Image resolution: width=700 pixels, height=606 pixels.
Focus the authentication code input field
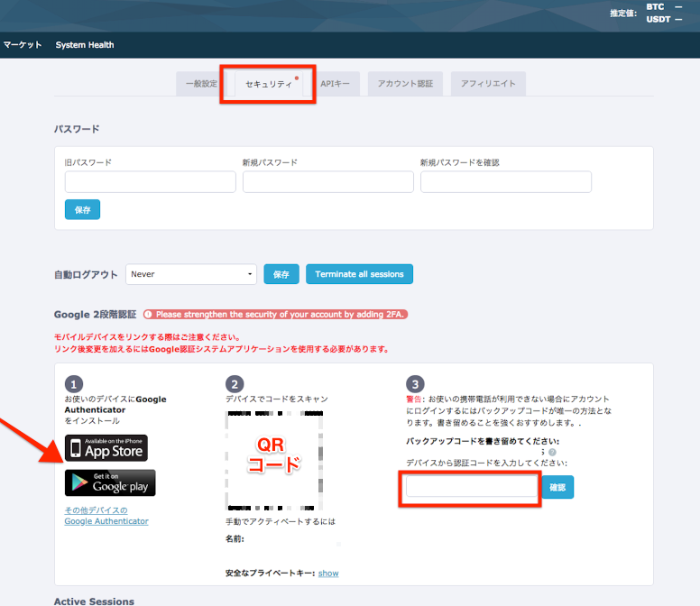[472, 486]
